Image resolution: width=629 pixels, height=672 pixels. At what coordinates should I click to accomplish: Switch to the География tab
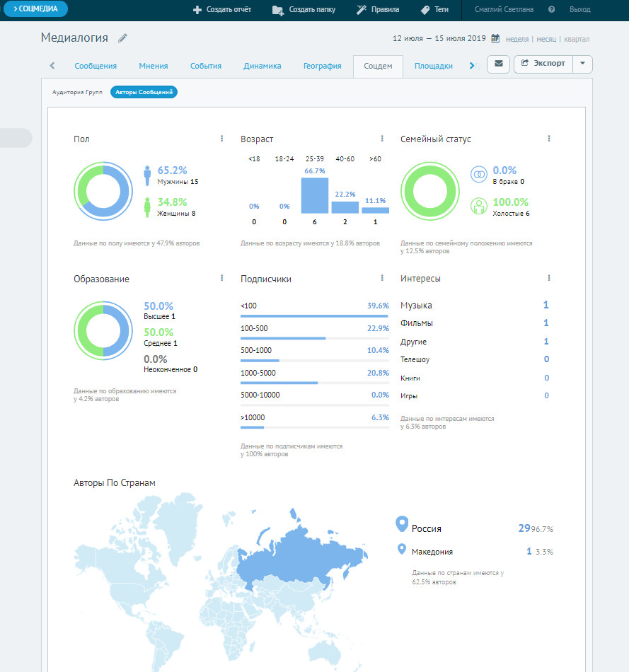322,66
